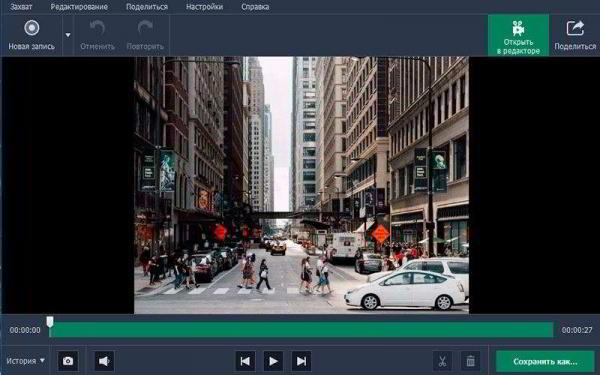Jump to previous frame button
600x375 pixels.
coord(245,361)
